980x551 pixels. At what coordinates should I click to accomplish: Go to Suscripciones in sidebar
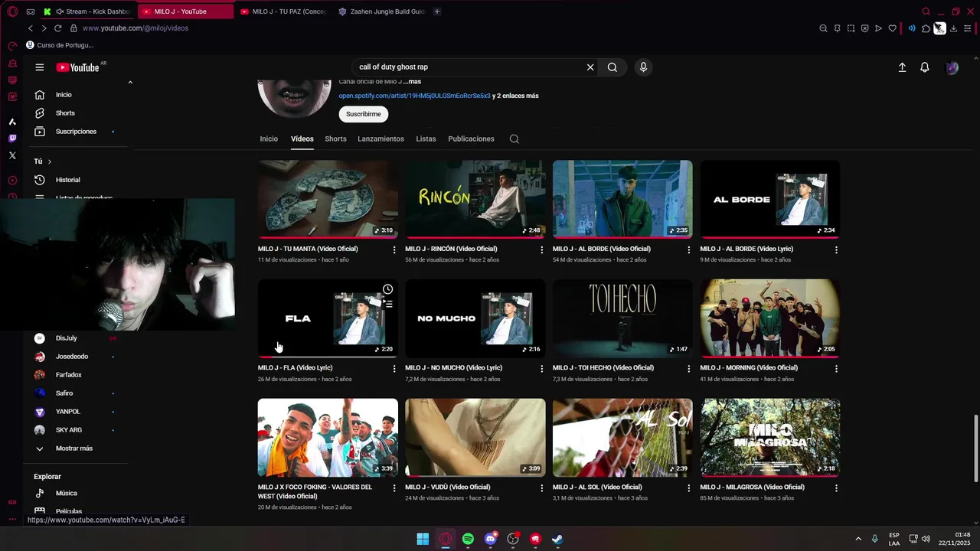pyautogui.click(x=76, y=132)
